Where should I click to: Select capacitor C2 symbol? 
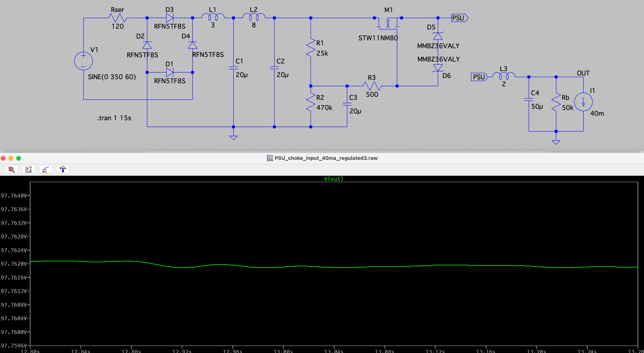274,68
